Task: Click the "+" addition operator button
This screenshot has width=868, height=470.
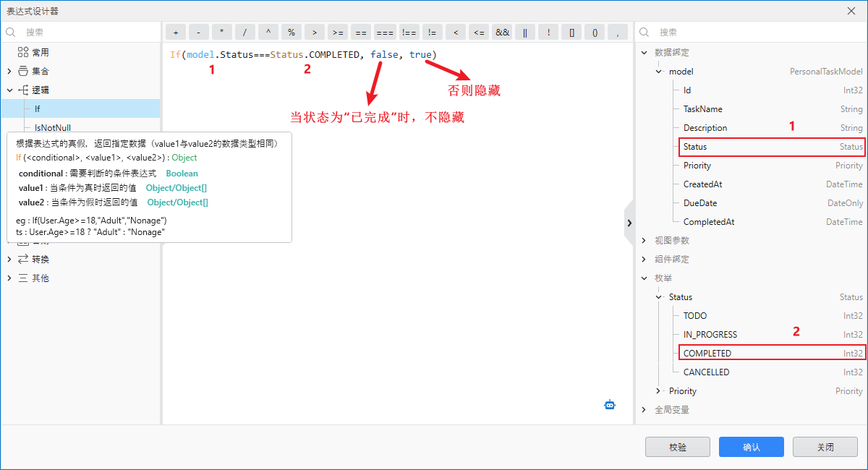Action: coord(174,32)
